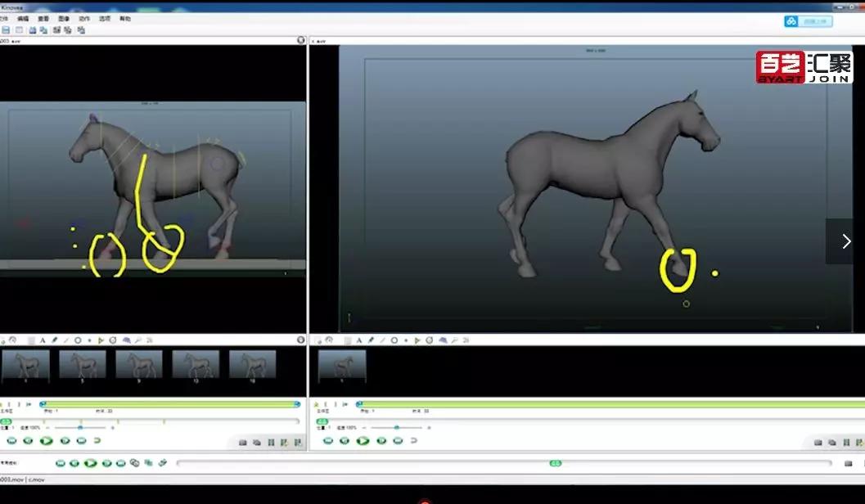Step to next frame in left player
Image resolution: width=865 pixels, height=504 pixels.
click(65, 440)
